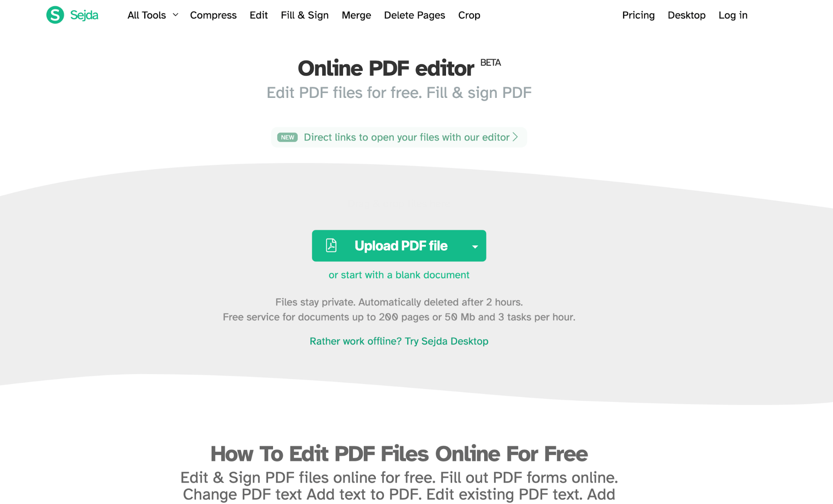The image size is (833, 504).
Task: Click the Pricing menu item
Action: [x=638, y=15]
